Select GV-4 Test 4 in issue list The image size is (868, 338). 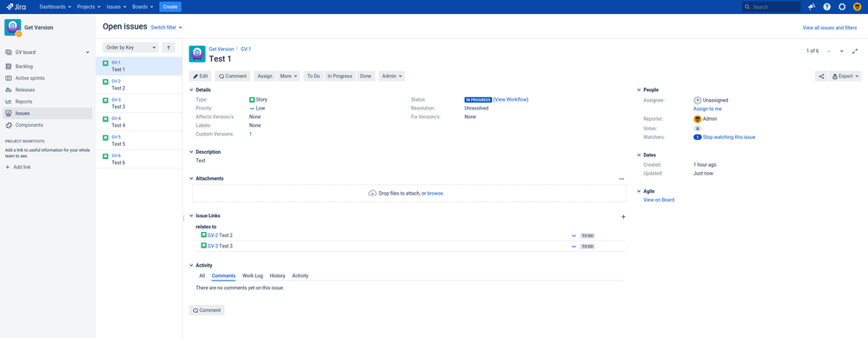[x=139, y=122]
